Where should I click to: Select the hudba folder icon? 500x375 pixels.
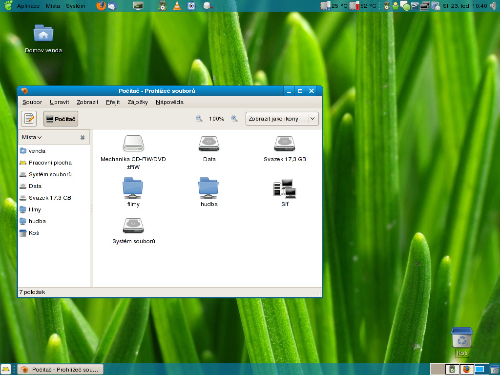click(x=209, y=188)
